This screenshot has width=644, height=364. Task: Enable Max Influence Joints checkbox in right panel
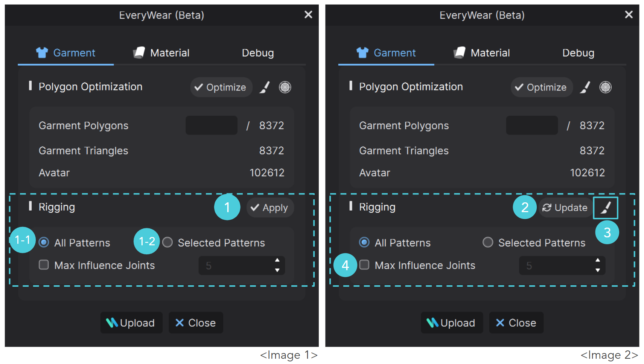[x=364, y=265]
